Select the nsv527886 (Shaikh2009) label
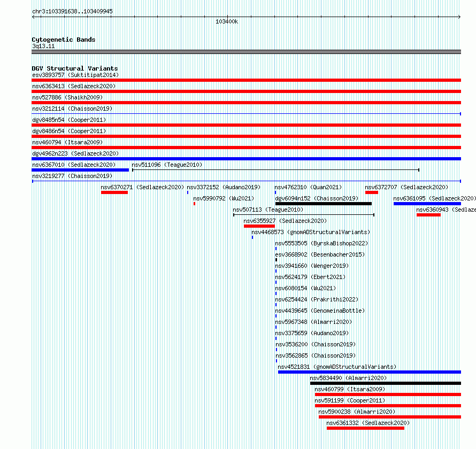476x449 pixels. point(67,97)
